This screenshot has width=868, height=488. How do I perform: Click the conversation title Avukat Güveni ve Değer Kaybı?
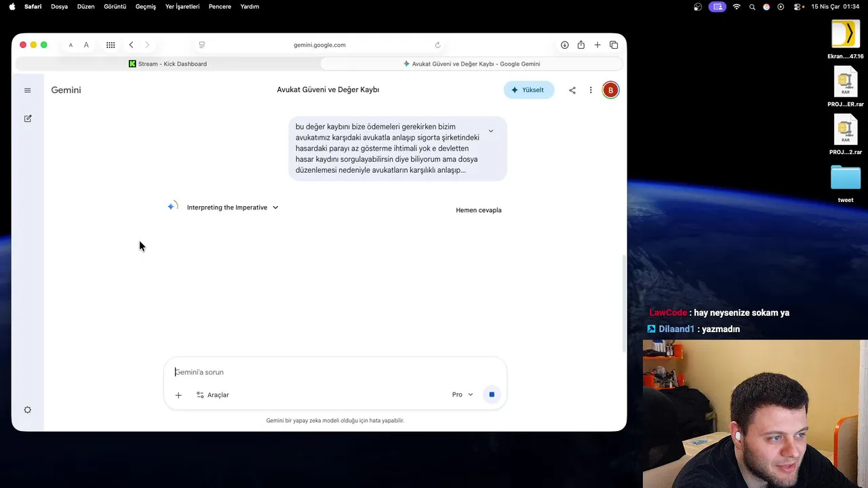[328, 90]
